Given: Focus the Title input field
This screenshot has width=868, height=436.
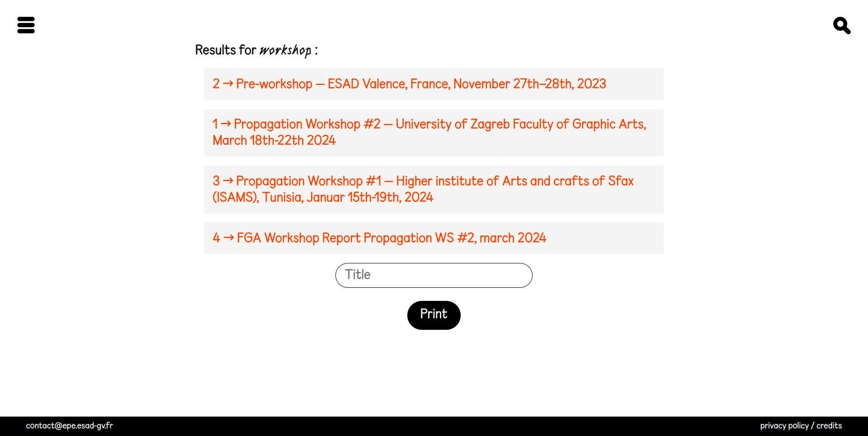Looking at the screenshot, I should [x=434, y=275].
